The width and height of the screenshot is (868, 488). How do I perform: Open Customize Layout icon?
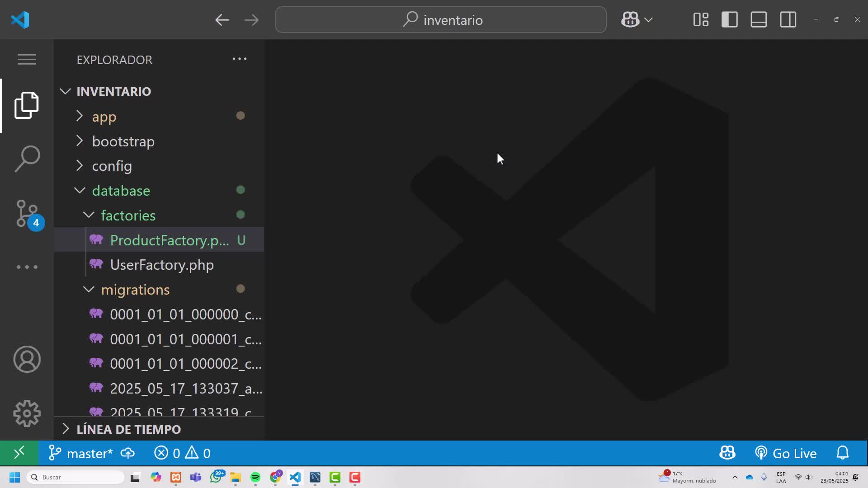701,20
